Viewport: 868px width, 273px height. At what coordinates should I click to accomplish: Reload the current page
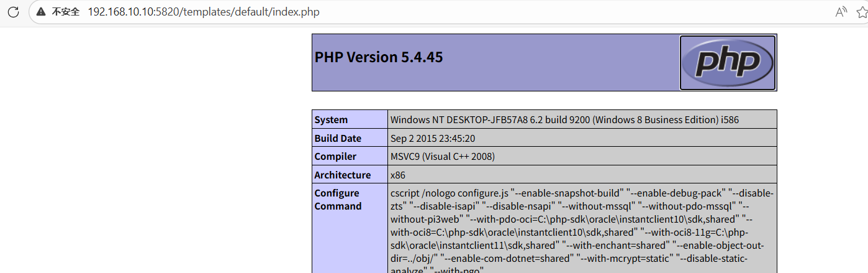pyautogui.click(x=13, y=12)
